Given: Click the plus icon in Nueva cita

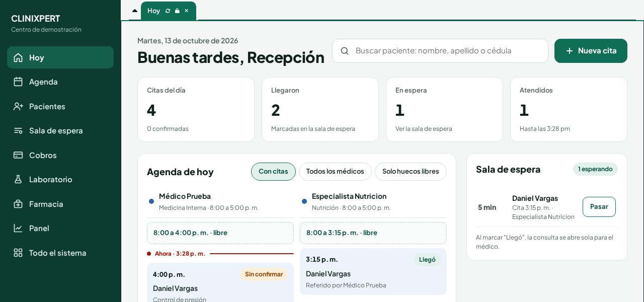Looking at the screenshot, I should [x=570, y=51].
